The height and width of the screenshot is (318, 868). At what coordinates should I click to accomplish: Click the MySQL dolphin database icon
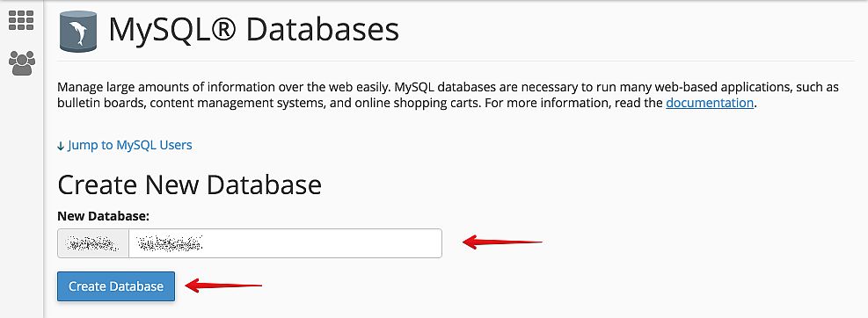click(78, 32)
